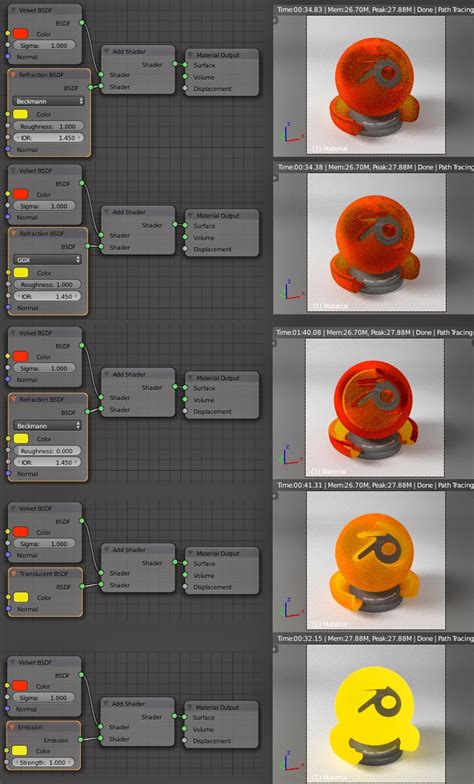This screenshot has height=784, width=474.
Task: Select render preview with time 01:40.08
Action: (x=375, y=408)
